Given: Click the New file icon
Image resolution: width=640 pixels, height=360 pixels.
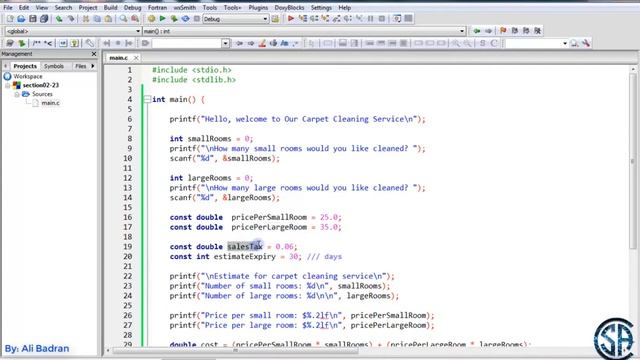Looking at the screenshot, I should point(10,19).
